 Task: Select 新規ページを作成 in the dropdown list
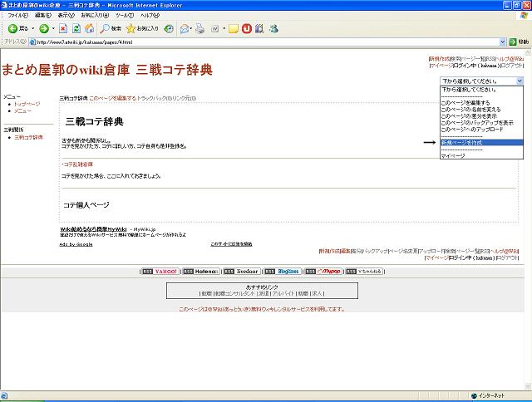click(467, 143)
